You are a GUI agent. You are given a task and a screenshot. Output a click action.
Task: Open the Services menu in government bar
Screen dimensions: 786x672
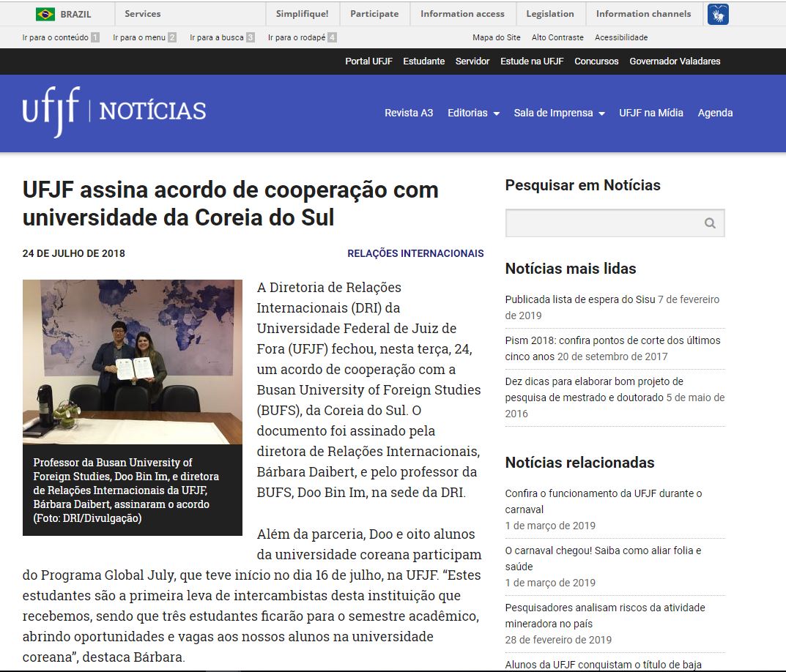[143, 14]
